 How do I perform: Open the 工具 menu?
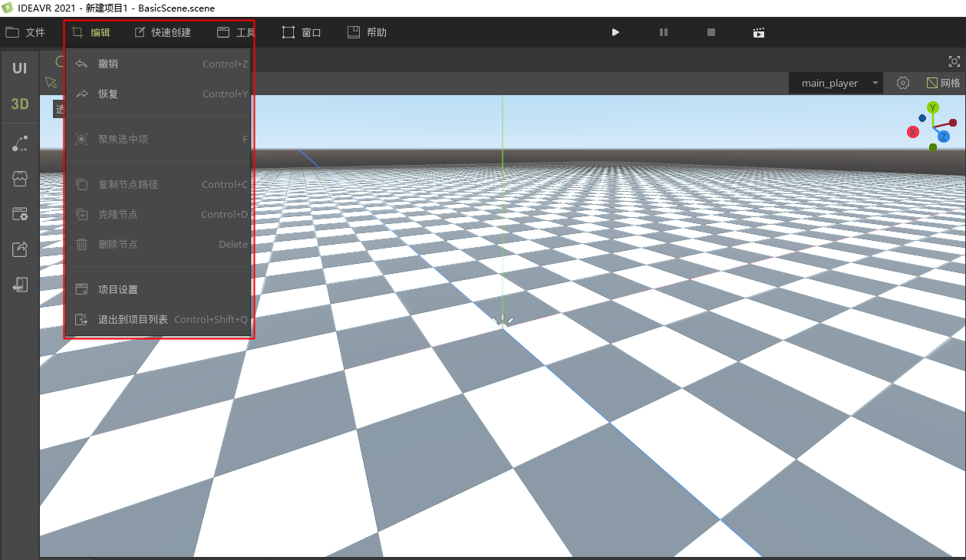236,32
